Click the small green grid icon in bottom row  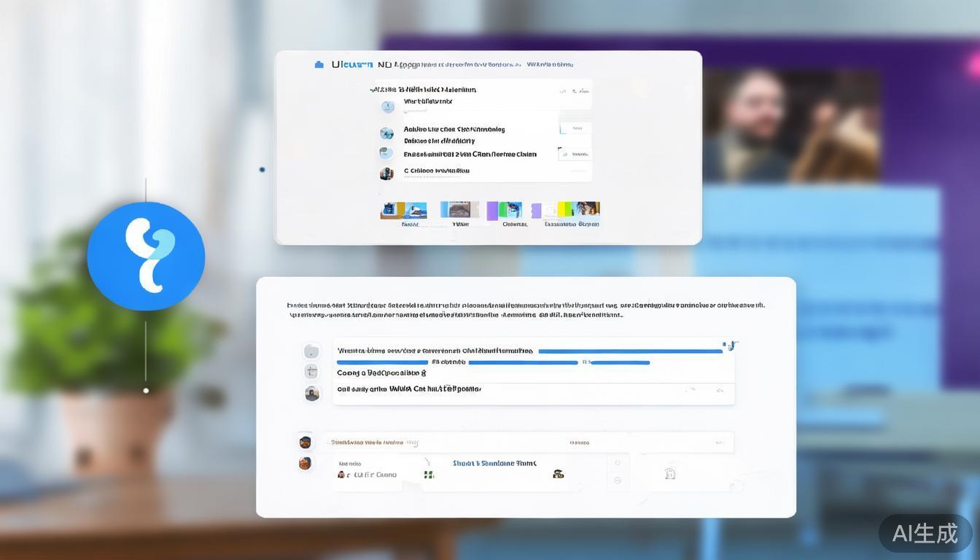429,475
